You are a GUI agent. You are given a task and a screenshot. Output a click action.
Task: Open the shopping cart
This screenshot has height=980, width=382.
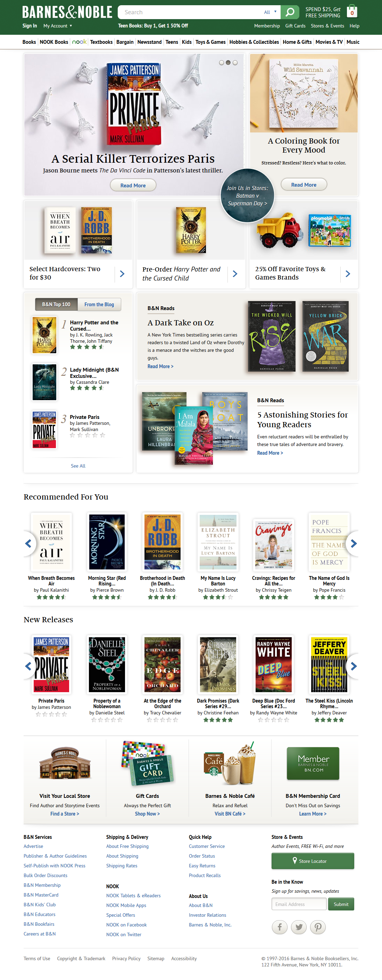[352, 12]
